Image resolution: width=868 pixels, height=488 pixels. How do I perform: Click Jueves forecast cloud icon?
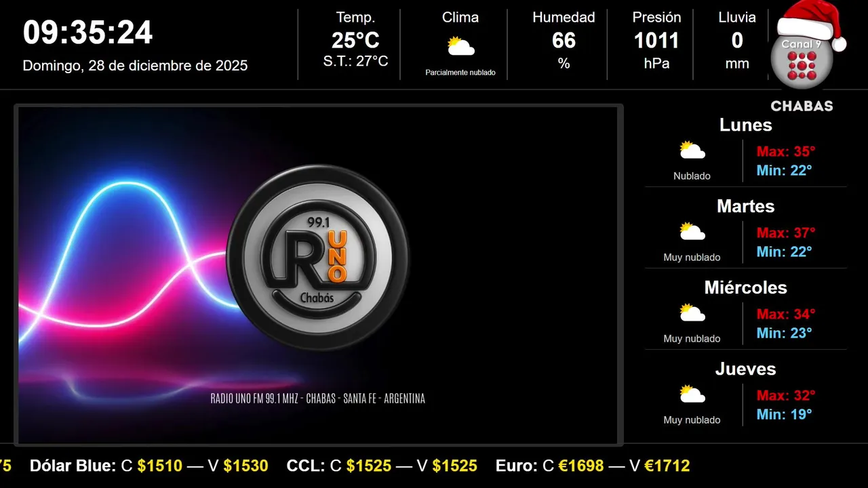(x=692, y=394)
